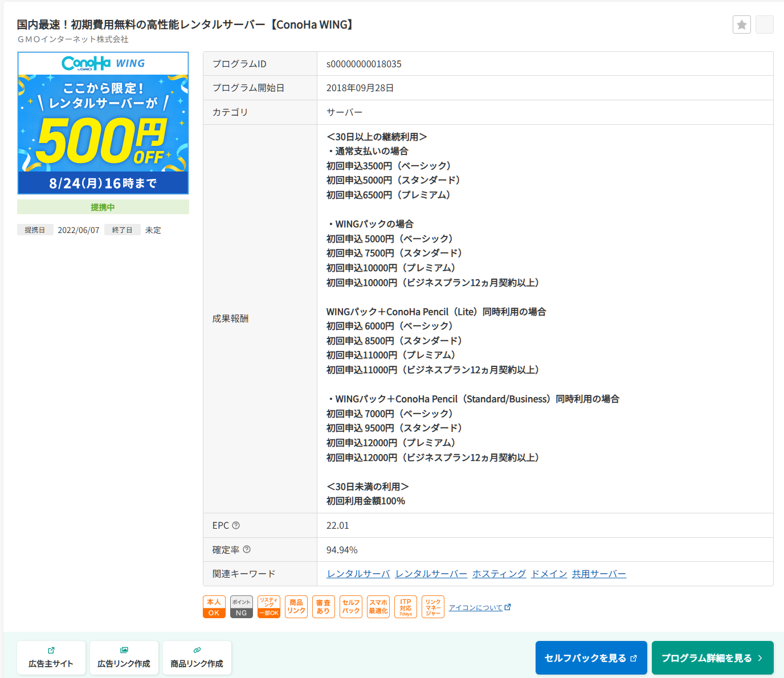Click the プログラム開始日 row label
The height and width of the screenshot is (678, 784).
pos(248,88)
